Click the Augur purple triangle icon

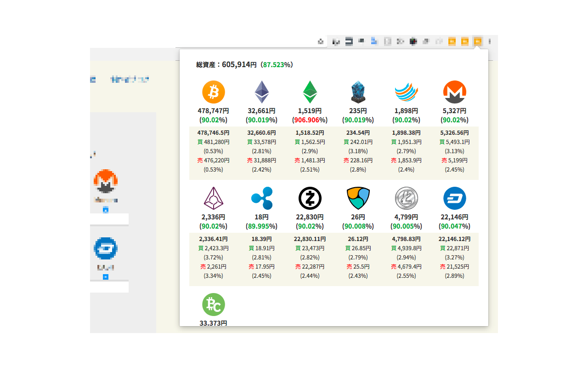tap(214, 198)
